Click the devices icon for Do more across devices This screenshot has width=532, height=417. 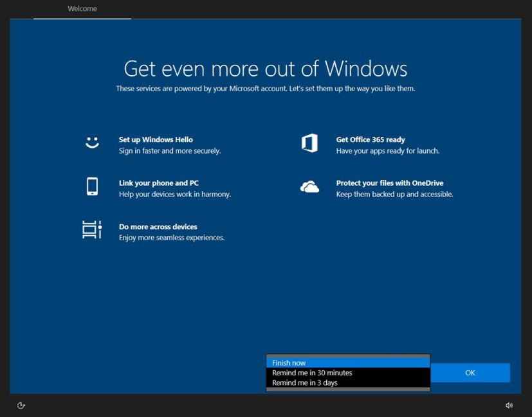pyautogui.click(x=93, y=231)
